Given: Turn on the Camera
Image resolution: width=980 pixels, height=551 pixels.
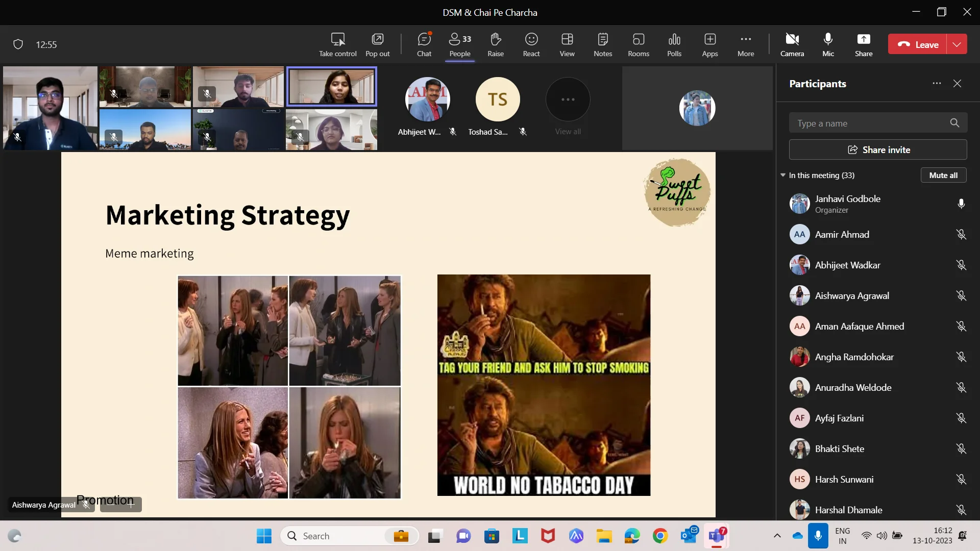Looking at the screenshot, I should click(792, 45).
